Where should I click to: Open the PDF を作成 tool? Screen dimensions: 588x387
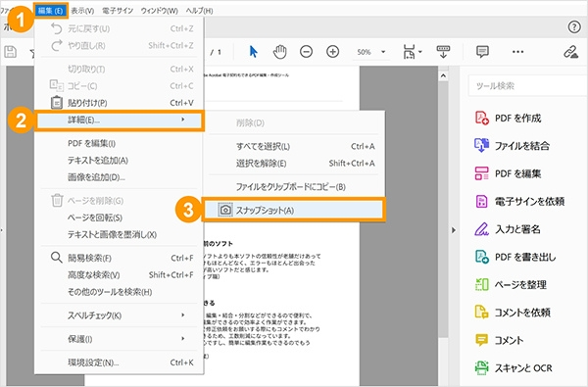click(x=509, y=119)
